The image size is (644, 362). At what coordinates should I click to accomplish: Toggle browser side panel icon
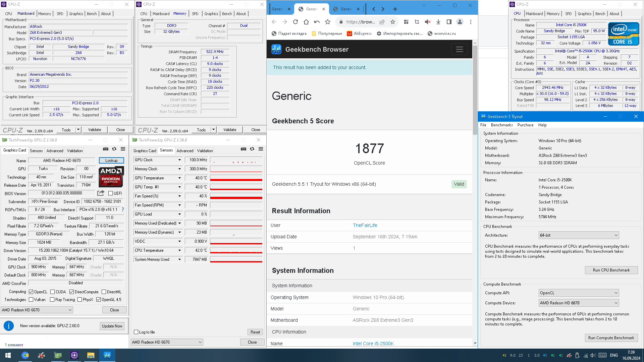pos(449,22)
